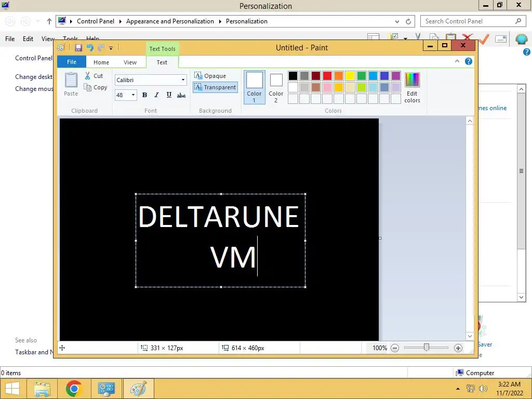Screen dimensions: 532x399
Task: Click the Search Control Panel field
Action: [x=474, y=21]
